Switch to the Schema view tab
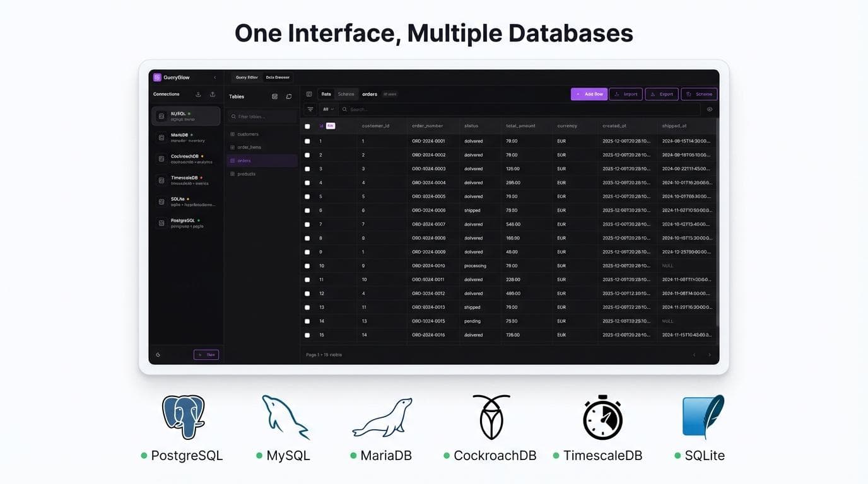This screenshot has width=868, height=484. coord(346,94)
